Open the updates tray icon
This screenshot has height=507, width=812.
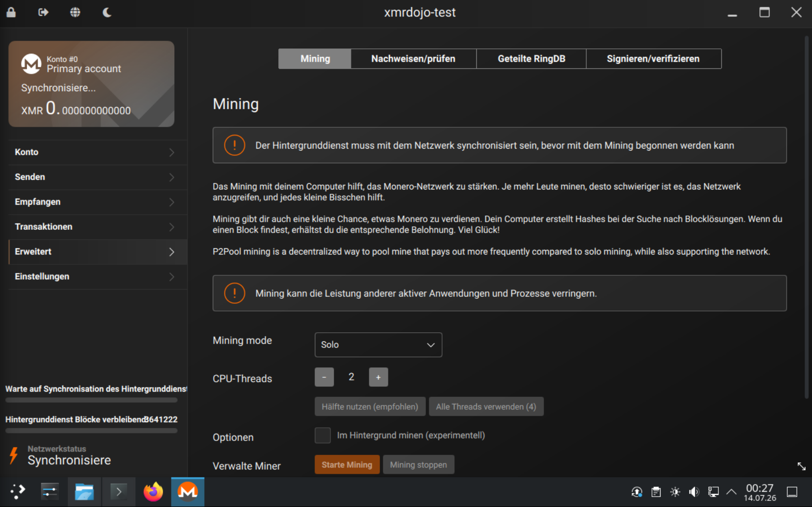[637, 492]
